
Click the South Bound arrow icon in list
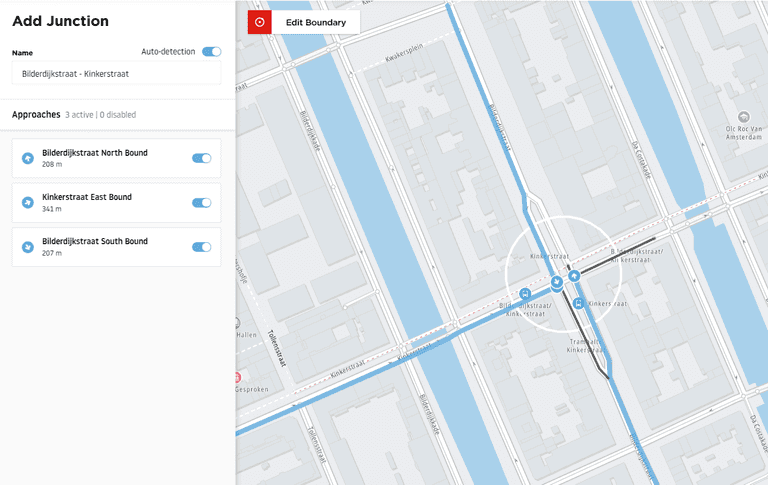point(28,247)
